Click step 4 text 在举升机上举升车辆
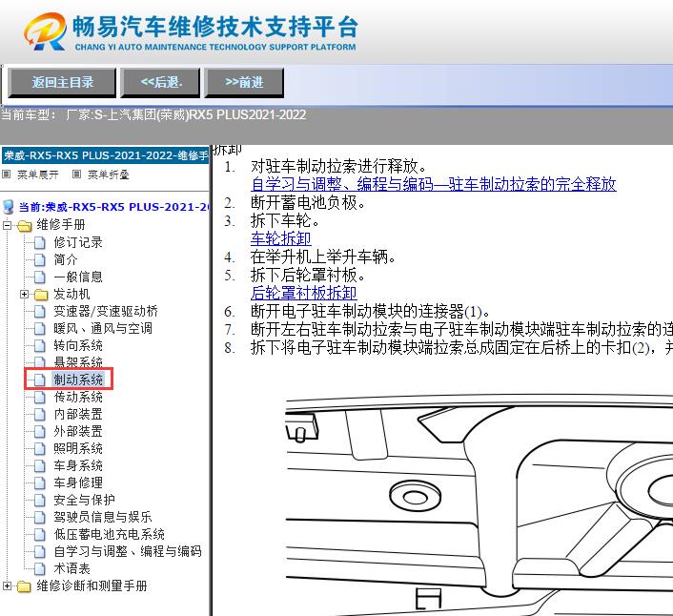The image size is (673, 616). tap(323, 257)
